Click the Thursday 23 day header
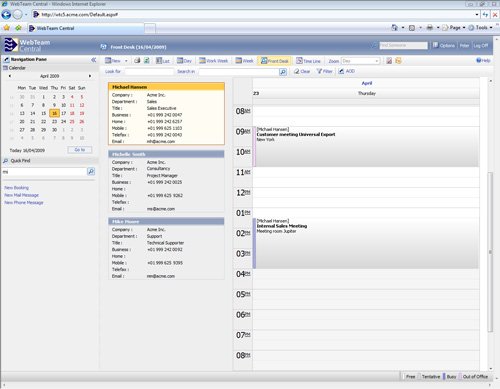 point(366,93)
